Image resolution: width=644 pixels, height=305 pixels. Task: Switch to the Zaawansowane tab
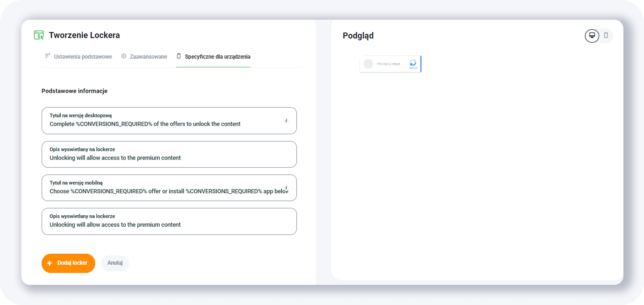tap(148, 57)
